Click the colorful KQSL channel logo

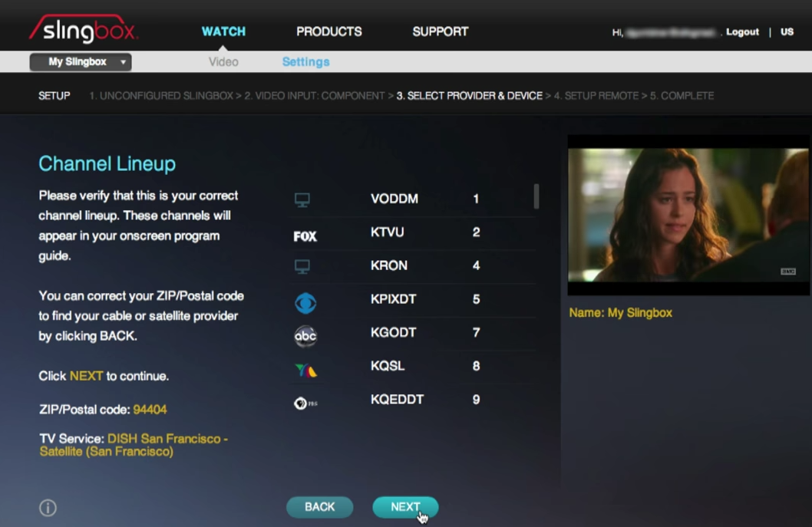click(x=305, y=368)
